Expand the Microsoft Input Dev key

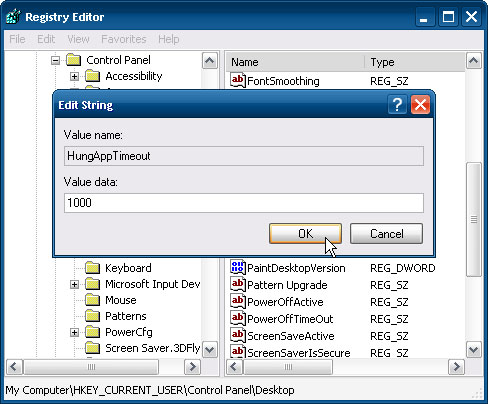click(x=74, y=284)
